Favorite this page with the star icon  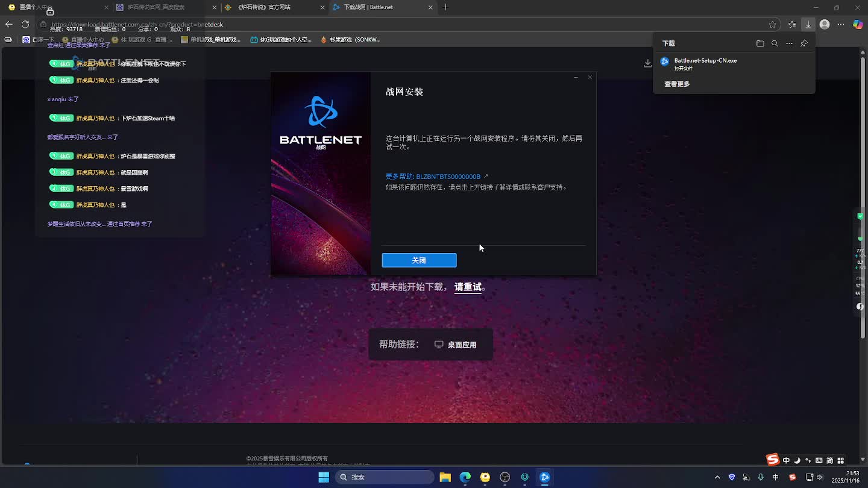pyautogui.click(x=773, y=25)
